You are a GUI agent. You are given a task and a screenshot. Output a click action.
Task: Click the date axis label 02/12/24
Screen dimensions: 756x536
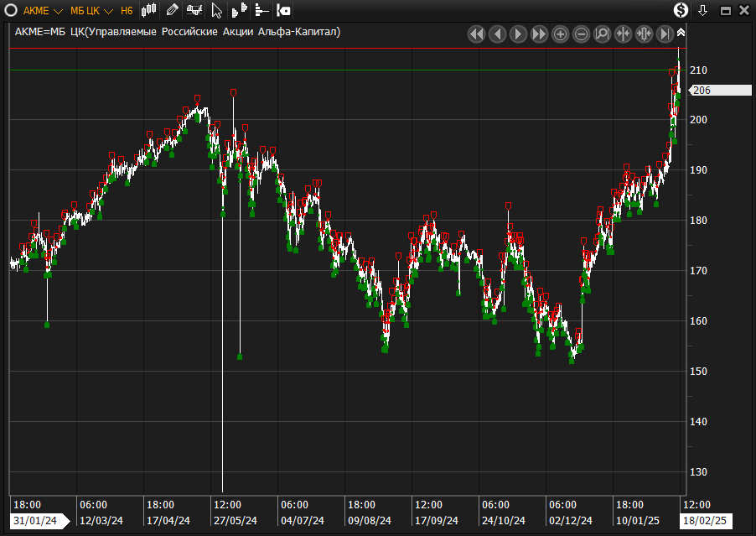571,521
